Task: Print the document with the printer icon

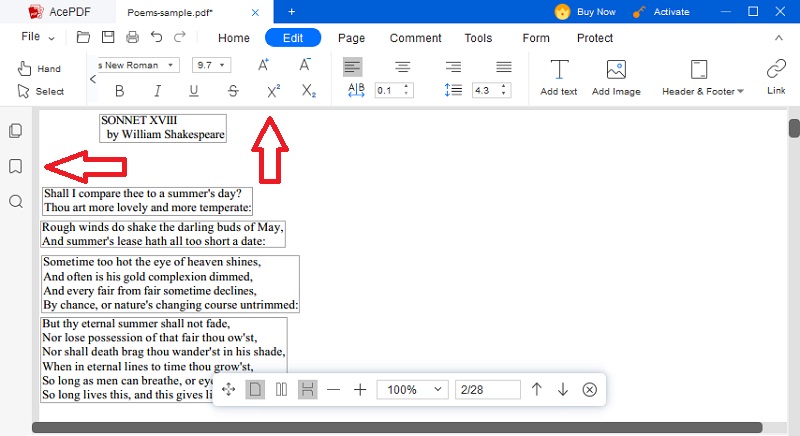Action: pos(132,37)
